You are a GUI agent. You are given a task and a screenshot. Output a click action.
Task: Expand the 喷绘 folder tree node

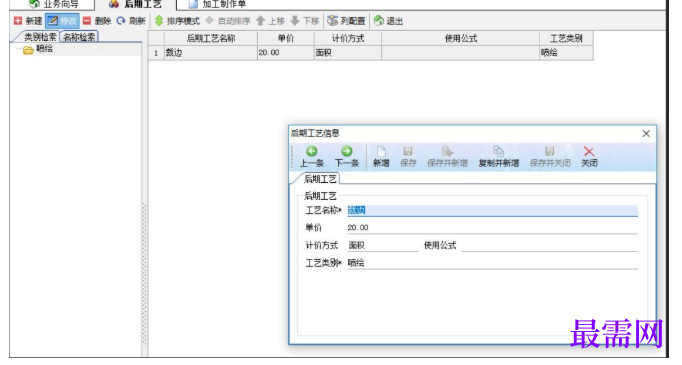[28, 50]
